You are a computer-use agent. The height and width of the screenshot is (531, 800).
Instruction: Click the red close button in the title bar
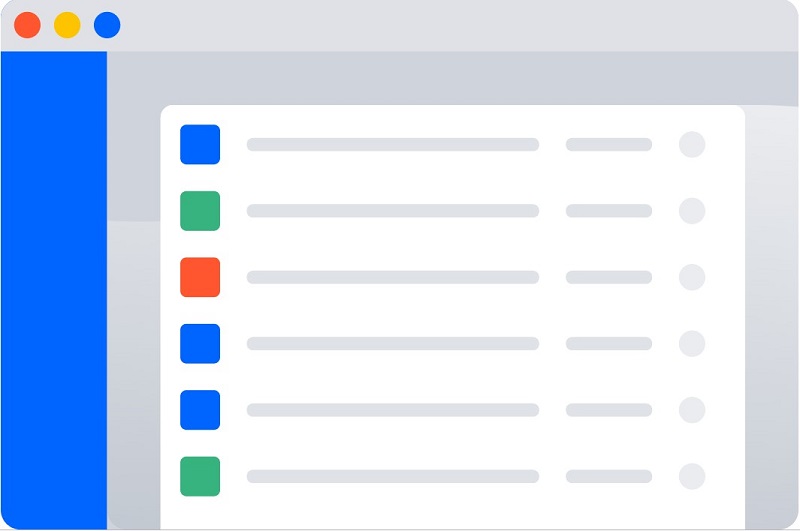click(27, 25)
